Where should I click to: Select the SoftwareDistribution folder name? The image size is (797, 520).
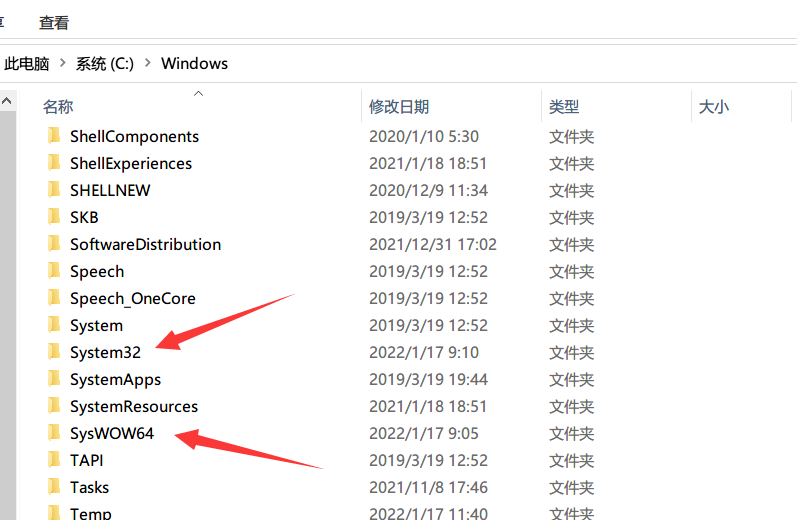pyautogui.click(x=145, y=244)
